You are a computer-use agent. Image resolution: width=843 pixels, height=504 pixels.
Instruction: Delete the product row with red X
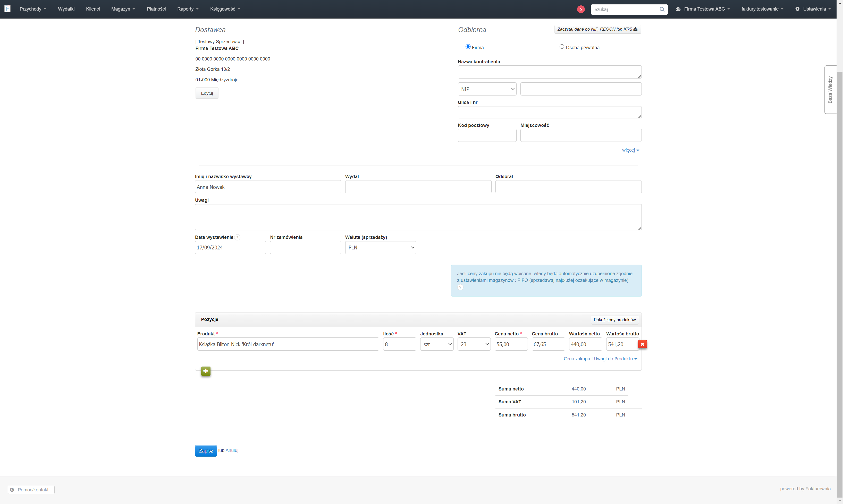[x=642, y=344]
